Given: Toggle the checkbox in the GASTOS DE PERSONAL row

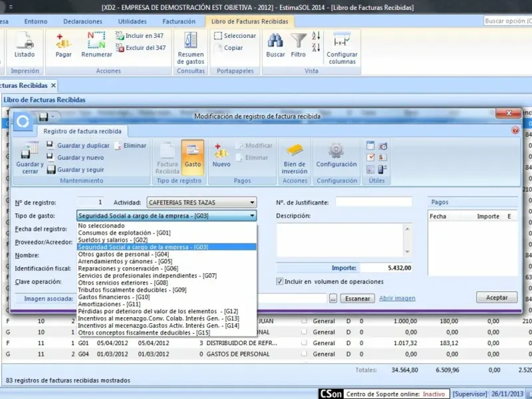Looking at the screenshot, I should coord(304,354).
